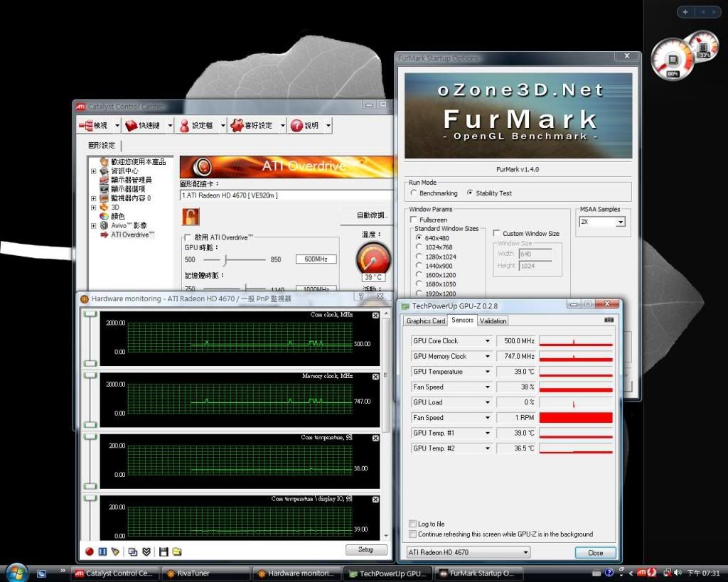728x582 pixels.
Task: Select 顏色 in the Catalyst tree
Action: coord(118,216)
